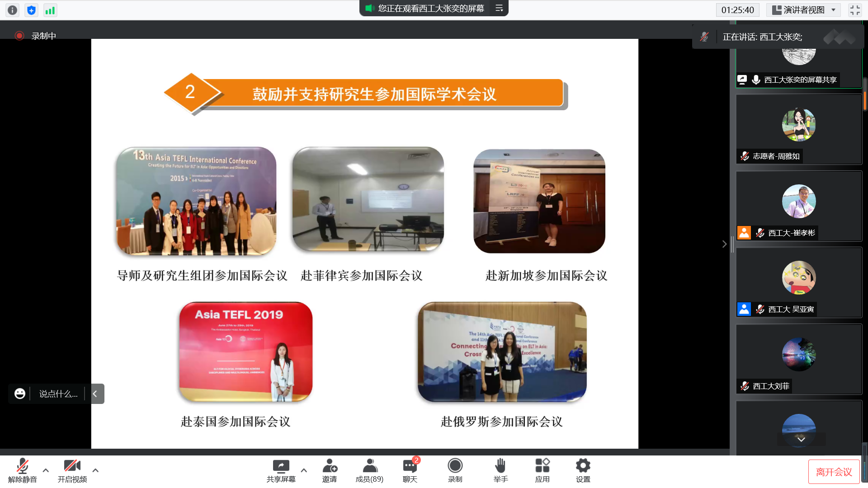Open 演讲者视图 view dropdown
Image resolution: width=868 pixels, height=488 pixels.
coord(804,10)
